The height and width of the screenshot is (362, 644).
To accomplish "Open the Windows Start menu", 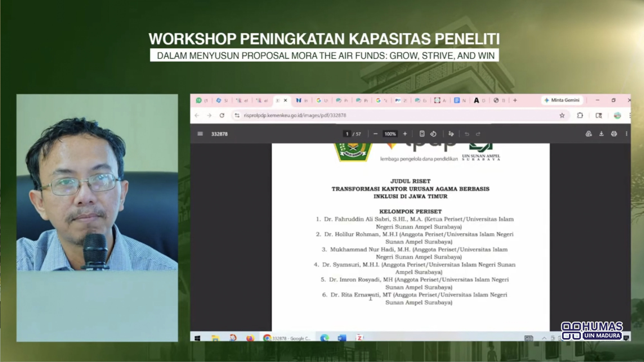I will click(197, 338).
